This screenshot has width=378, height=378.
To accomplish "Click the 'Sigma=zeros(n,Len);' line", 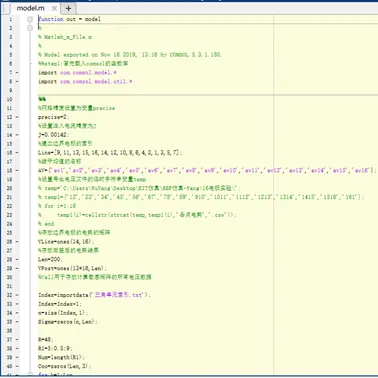I will 68,322.
